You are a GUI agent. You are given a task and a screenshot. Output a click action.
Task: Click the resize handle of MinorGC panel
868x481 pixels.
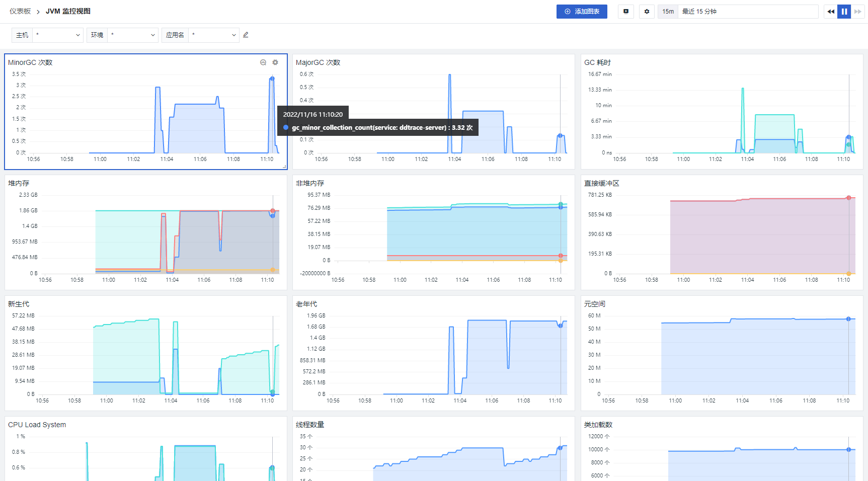click(x=284, y=167)
